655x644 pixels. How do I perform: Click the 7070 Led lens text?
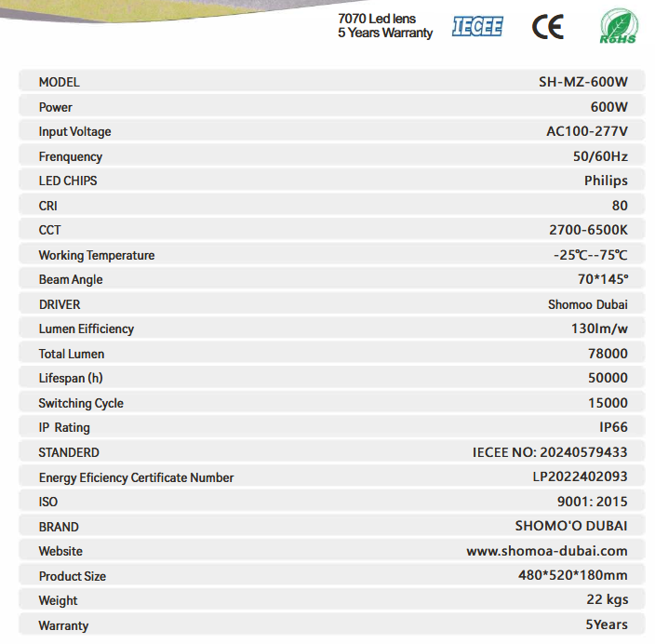point(376,19)
